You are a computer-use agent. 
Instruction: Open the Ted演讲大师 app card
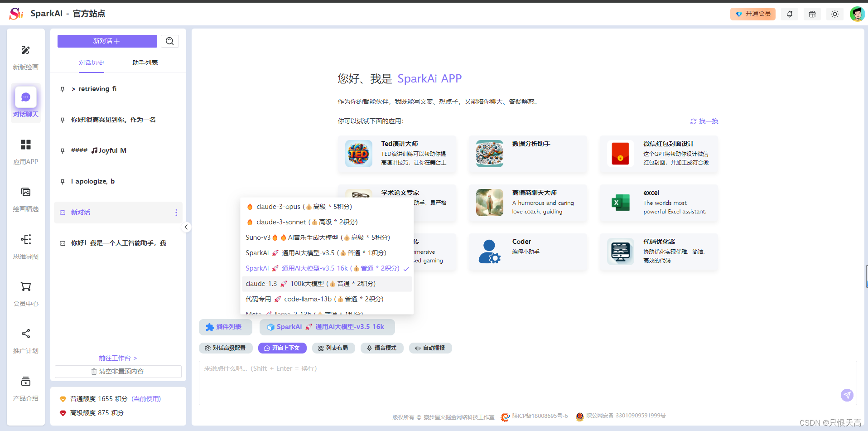click(x=397, y=154)
